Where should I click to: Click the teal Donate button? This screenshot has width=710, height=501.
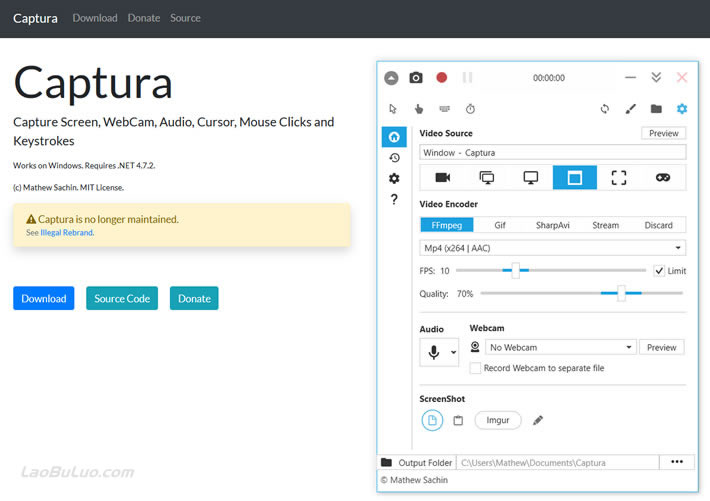[x=194, y=299]
